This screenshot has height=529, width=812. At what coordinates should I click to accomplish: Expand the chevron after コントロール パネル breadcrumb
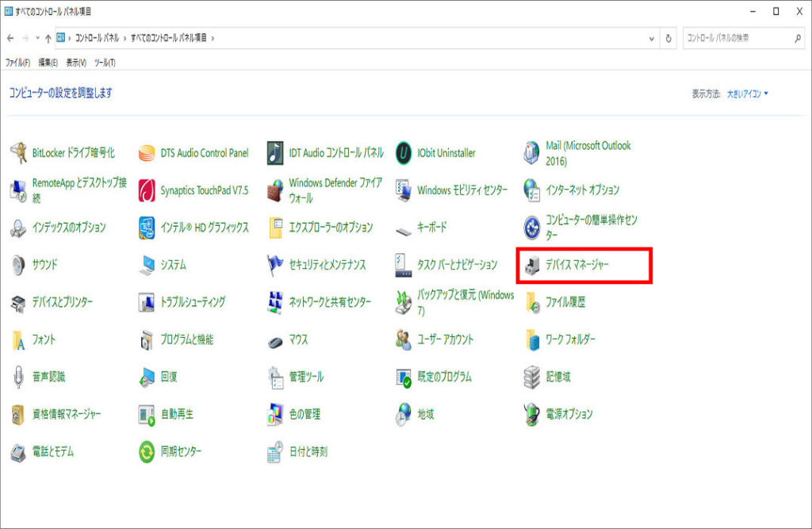pyautogui.click(x=124, y=38)
